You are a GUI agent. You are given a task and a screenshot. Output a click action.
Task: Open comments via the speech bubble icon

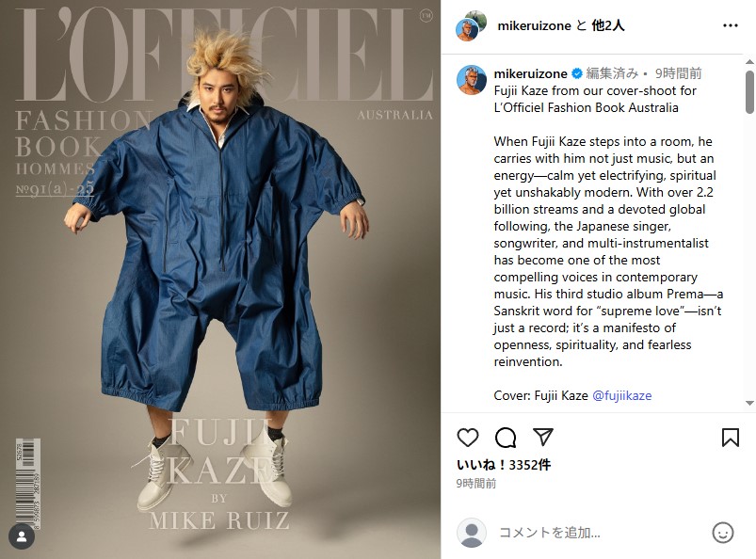pos(506,438)
